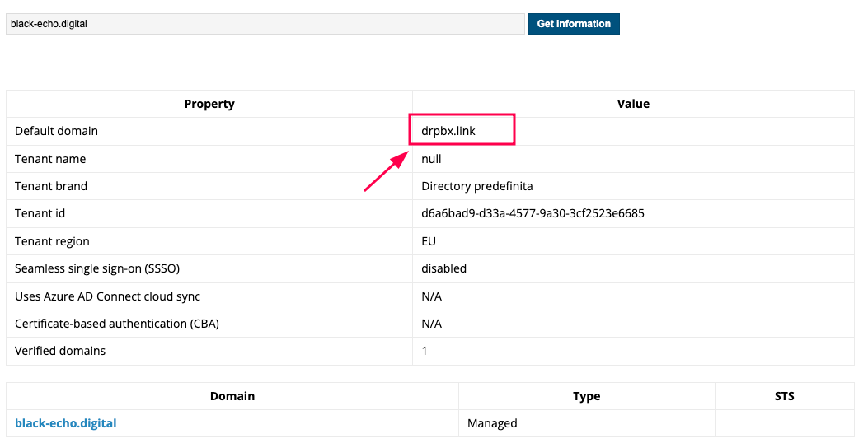Select the Tenant id GUID value
Screen dimensions: 868x448
(533, 213)
